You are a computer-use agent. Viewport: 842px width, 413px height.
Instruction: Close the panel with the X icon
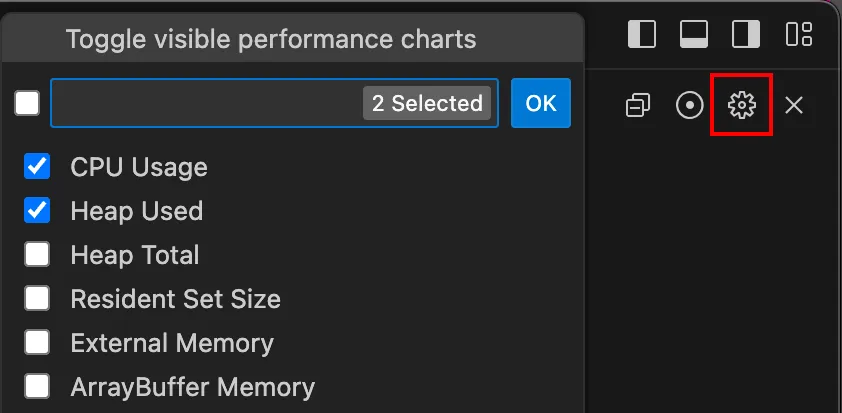pyautogui.click(x=794, y=105)
